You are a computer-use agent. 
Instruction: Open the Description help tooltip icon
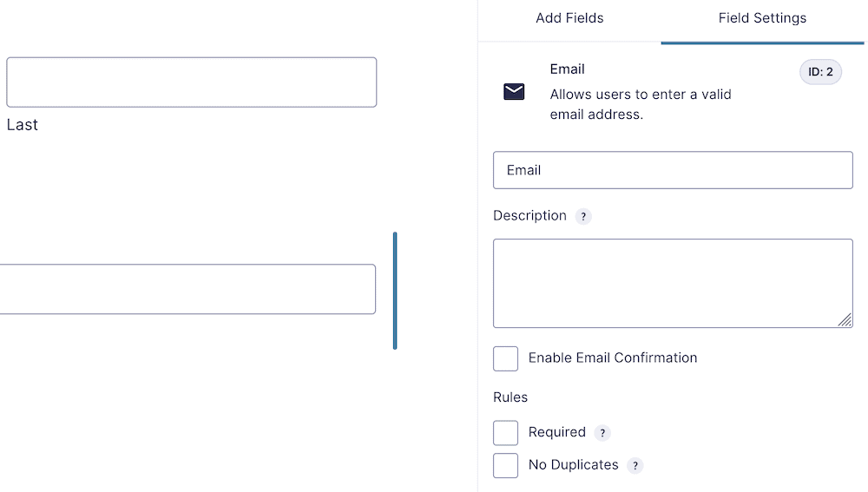(x=583, y=217)
